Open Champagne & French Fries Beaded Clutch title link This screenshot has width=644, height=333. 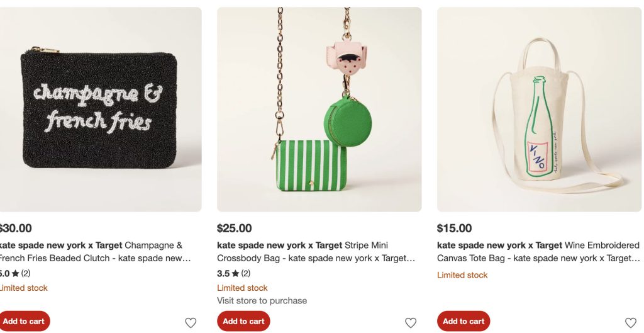pyautogui.click(x=94, y=252)
